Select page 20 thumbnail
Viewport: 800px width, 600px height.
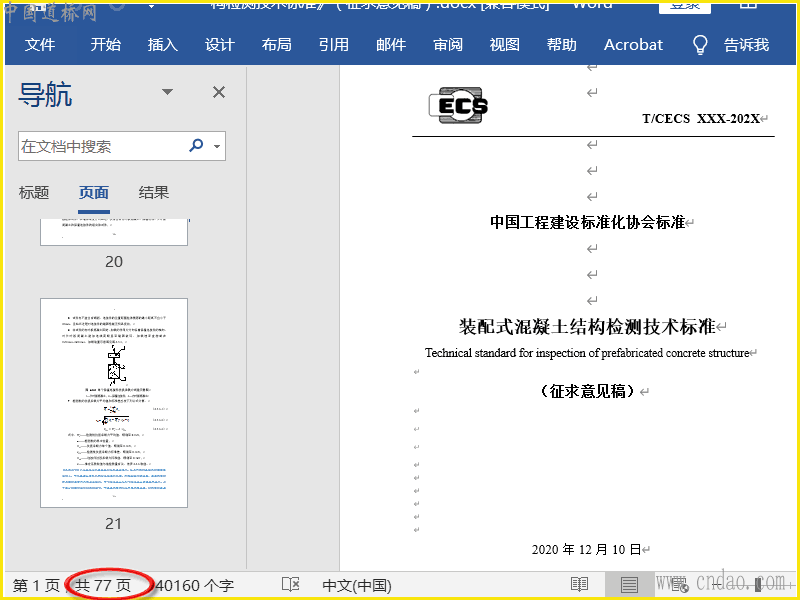pos(114,232)
